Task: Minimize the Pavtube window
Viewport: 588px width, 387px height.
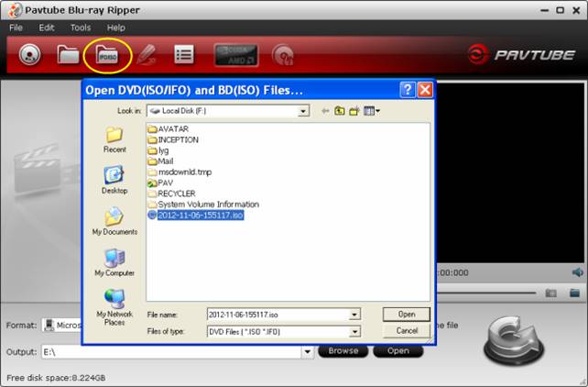Action: coord(545,10)
